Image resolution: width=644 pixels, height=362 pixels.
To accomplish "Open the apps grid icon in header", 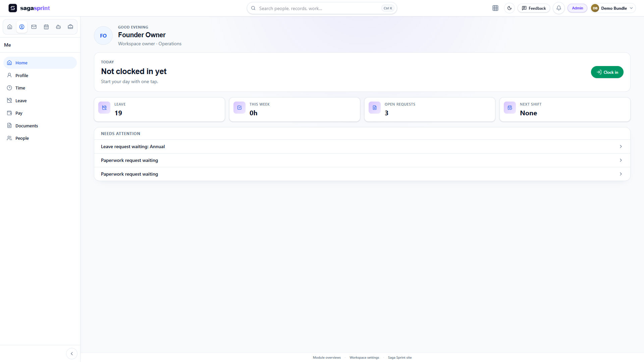I will (x=495, y=8).
